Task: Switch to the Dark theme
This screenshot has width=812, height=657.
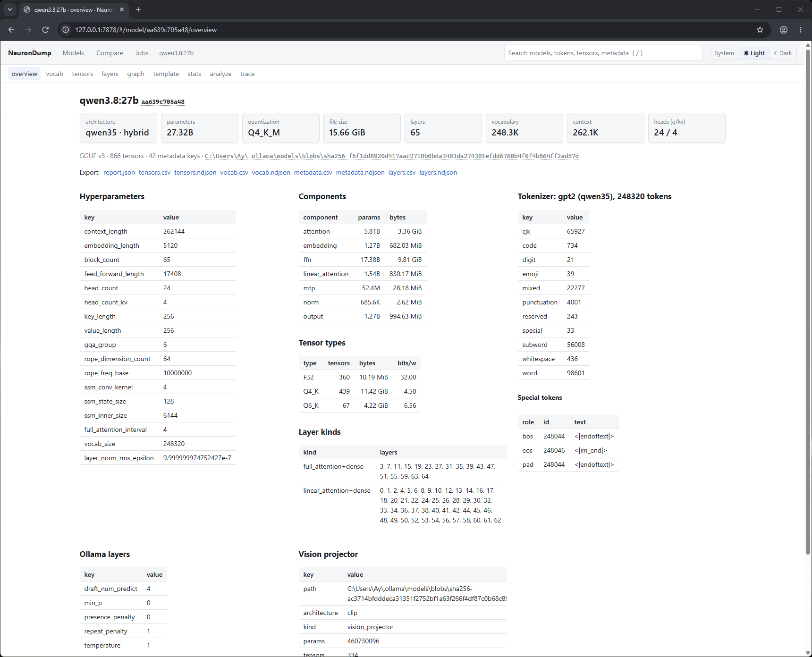Action: coord(783,53)
